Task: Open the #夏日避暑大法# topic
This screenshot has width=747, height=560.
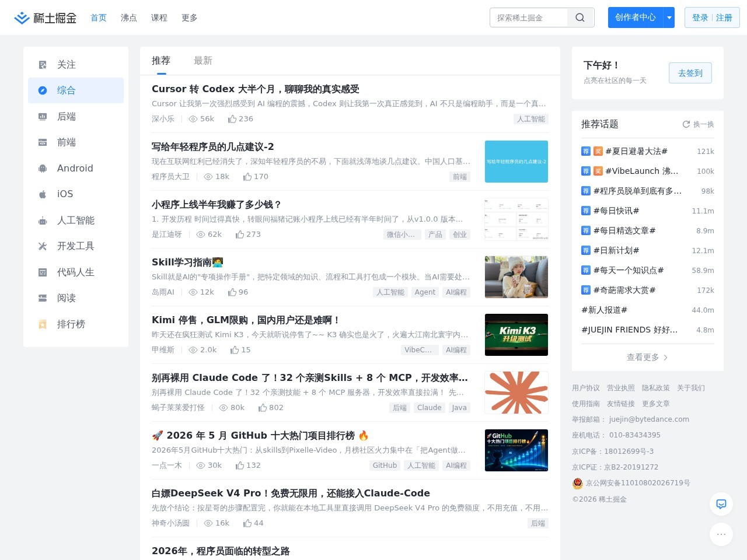Action: tap(636, 151)
